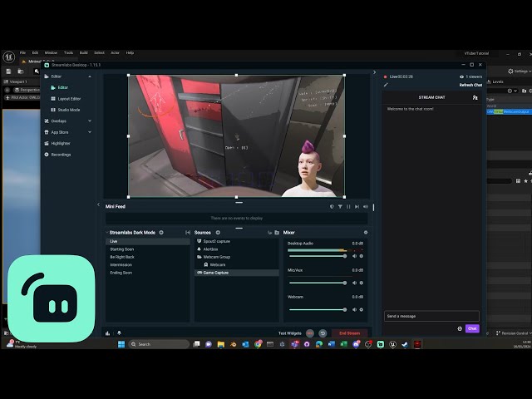Mute the Webcam audio channel
Viewport: 532px width, 399px height.
pyautogui.click(x=355, y=310)
